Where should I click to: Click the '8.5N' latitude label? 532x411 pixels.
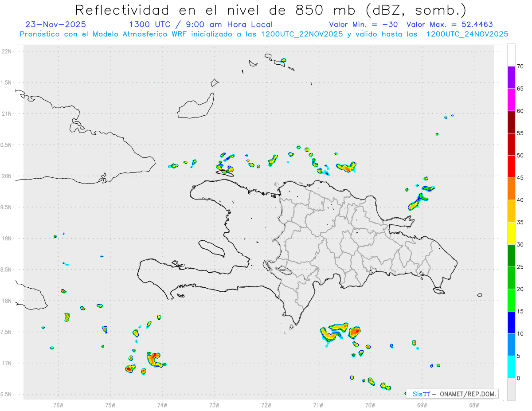coord(6,270)
